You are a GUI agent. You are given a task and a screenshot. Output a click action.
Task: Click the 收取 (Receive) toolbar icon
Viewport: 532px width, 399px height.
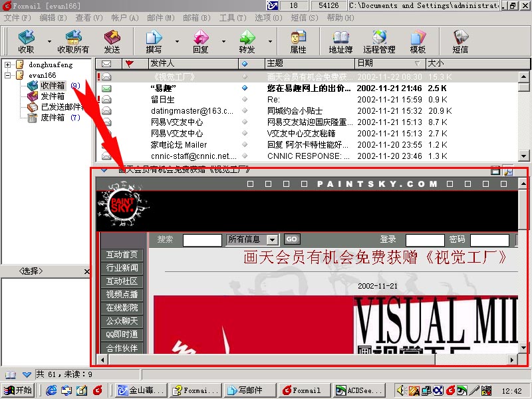pyautogui.click(x=27, y=37)
